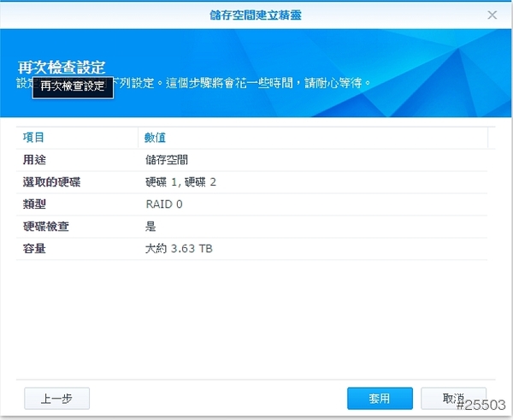The image size is (513, 420).
Task: Click the 硬碟 1, 硬碟 2 value
Action: tap(180, 182)
